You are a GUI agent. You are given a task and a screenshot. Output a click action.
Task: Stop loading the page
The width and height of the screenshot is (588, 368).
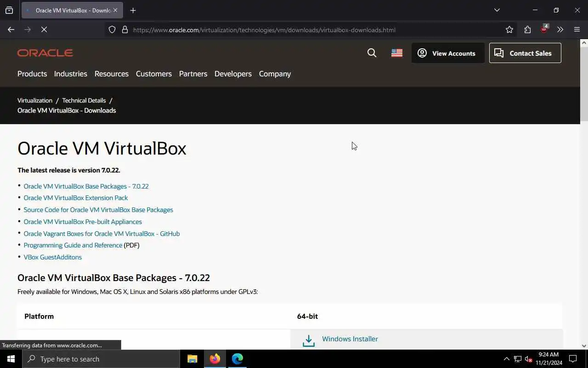44,29
